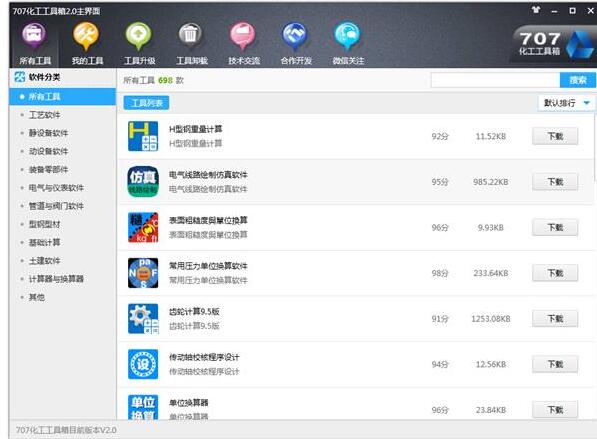Focus the tool search input field
Viewport: 597px width, 439px height.
[x=495, y=80]
